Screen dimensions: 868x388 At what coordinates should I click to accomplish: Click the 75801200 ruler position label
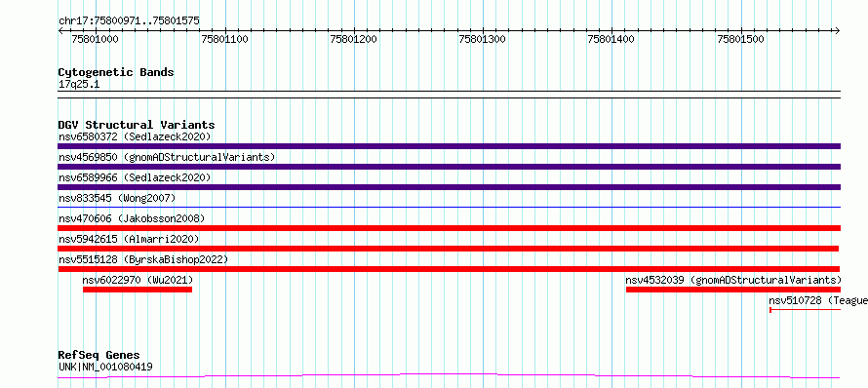[x=353, y=39]
